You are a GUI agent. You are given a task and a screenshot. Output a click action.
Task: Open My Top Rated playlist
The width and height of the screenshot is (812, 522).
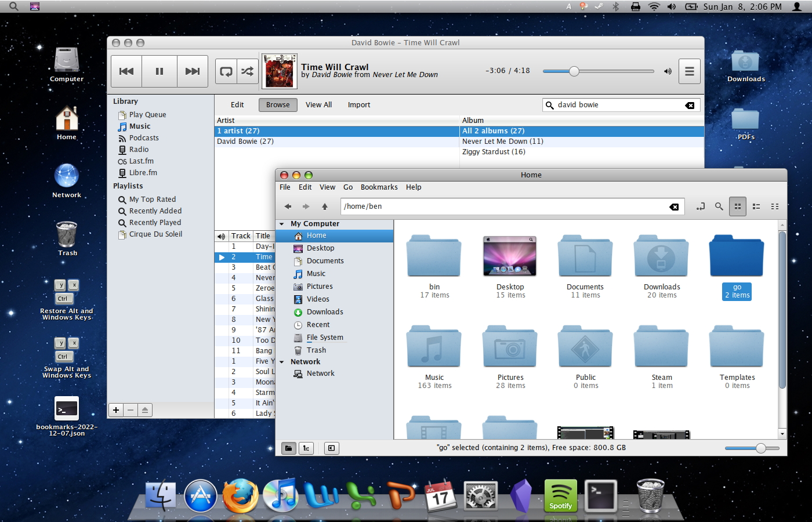[x=152, y=200]
